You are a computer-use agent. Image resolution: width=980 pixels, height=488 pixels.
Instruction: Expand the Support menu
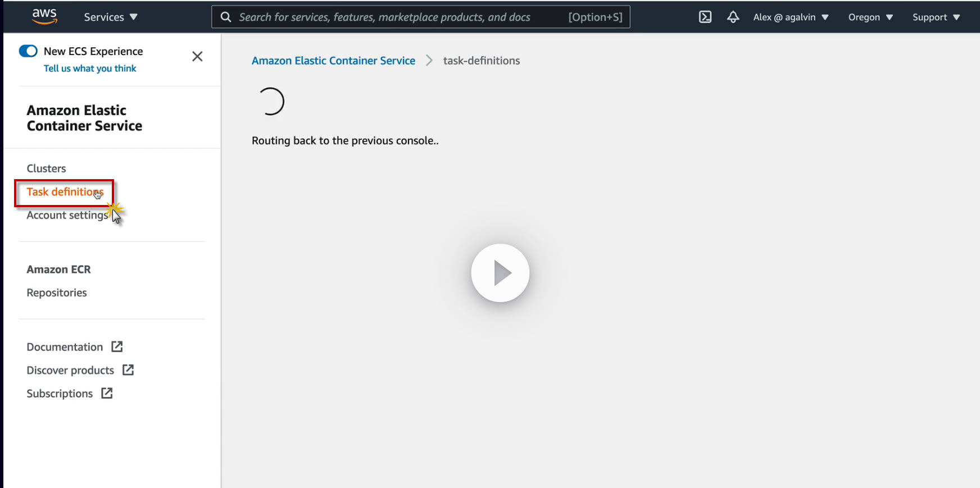pos(936,17)
